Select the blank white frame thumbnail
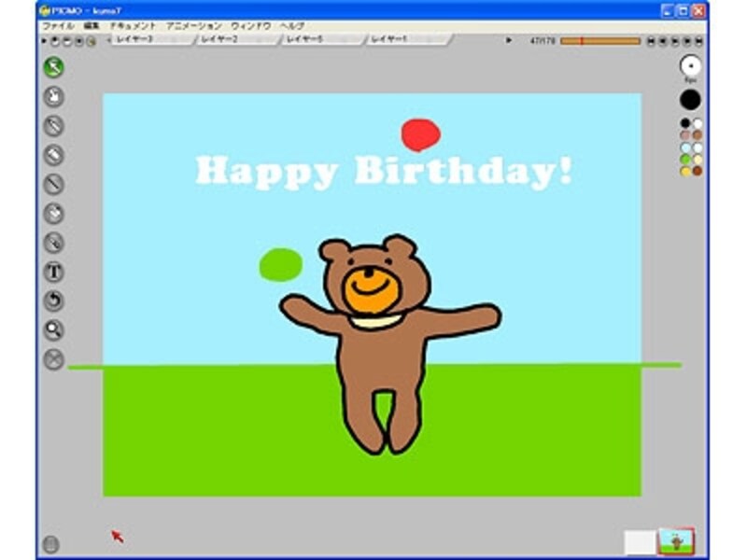The image size is (747, 560). [x=640, y=542]
